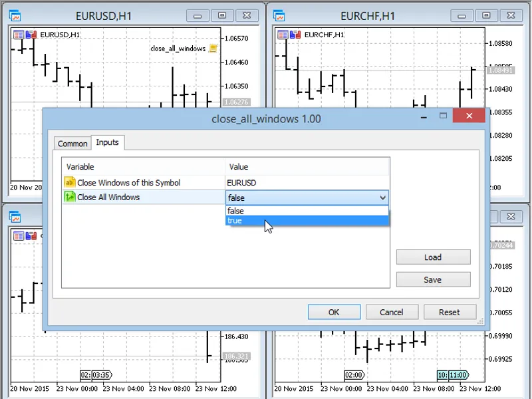Switch to the Common tab

coord(72,144)
